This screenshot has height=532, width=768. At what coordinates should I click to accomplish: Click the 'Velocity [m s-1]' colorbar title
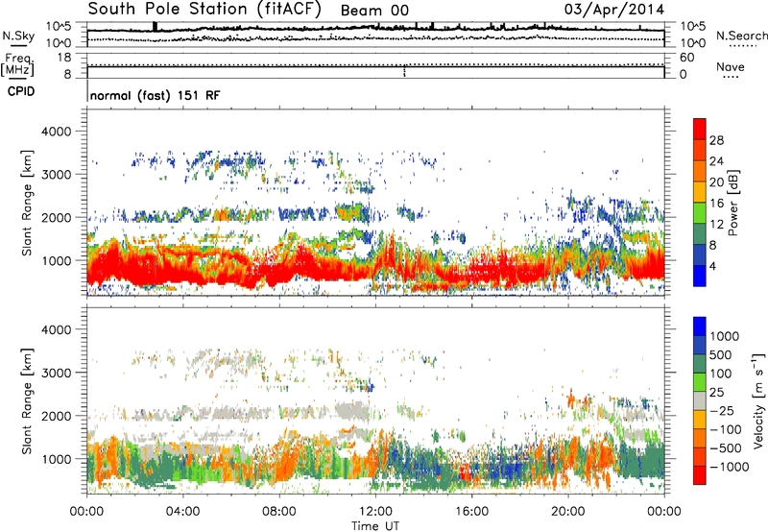[758, 401]
